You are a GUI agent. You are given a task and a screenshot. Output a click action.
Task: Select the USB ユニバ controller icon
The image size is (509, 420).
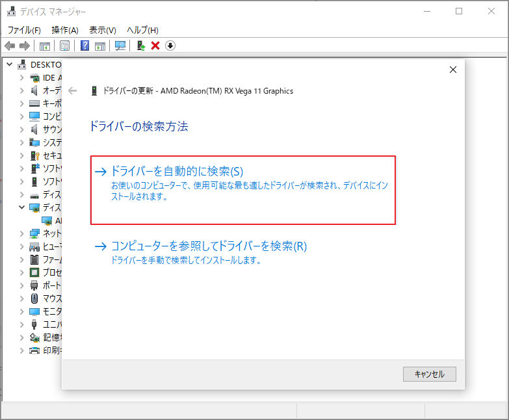tap(34, 324)
